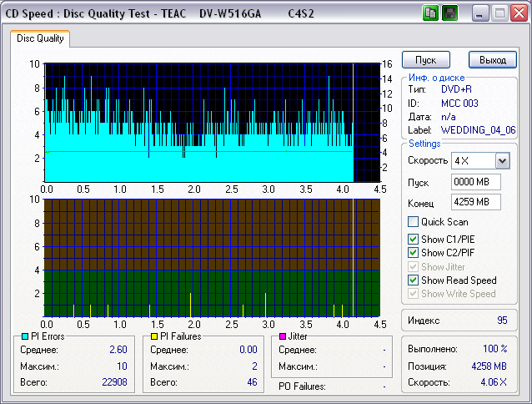This screenshot has width=532, height=404.
Task: Minimize the CD Speed window
Action: click(x=481, y=13)
